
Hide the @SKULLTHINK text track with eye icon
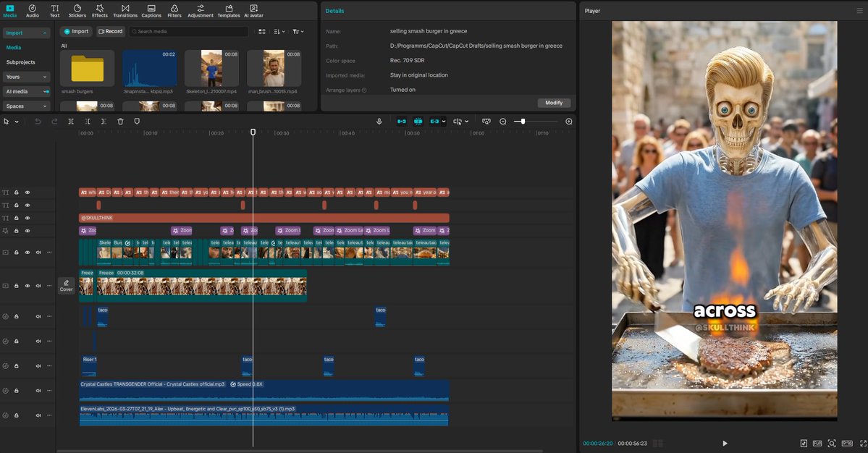pos(28,218)
